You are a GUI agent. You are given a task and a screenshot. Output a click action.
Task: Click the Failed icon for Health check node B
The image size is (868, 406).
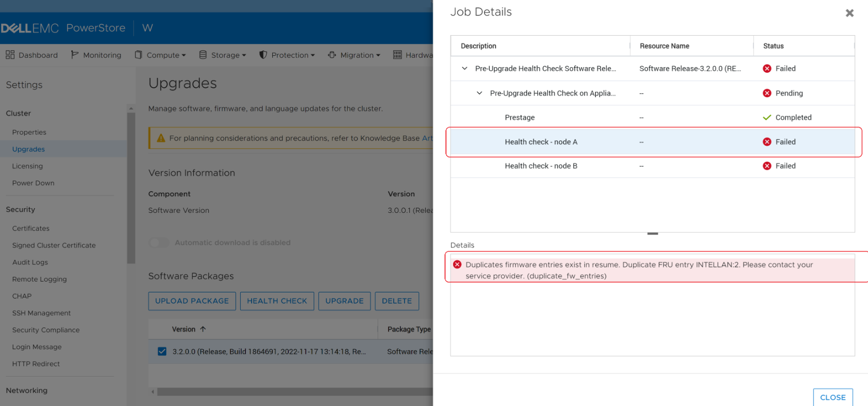click(x=767, y=166)
